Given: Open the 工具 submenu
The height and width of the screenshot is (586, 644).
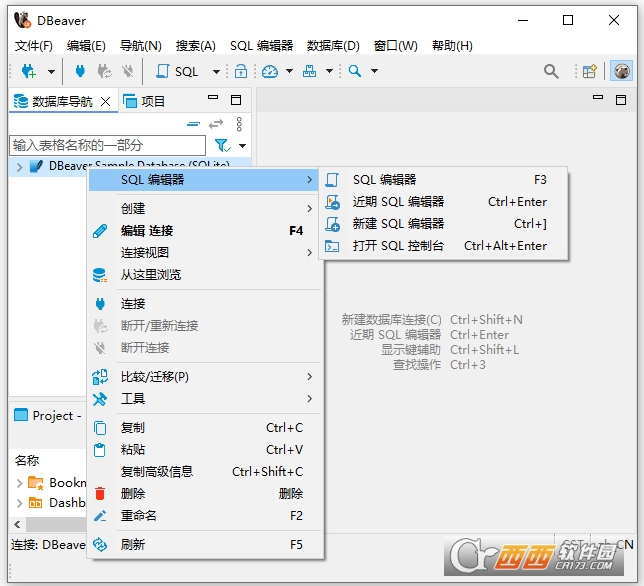Looking at the screenshot, I should pyautogui.click(x=205, y=399).
